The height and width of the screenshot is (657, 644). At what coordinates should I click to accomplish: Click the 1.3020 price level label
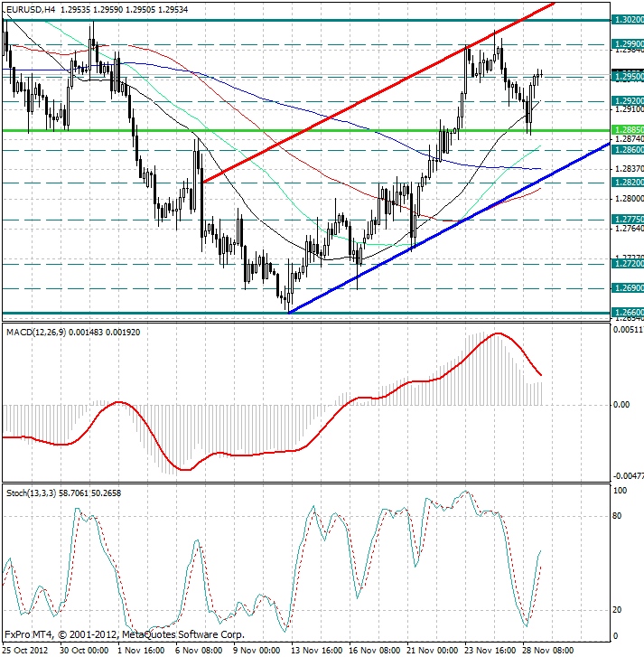pos(627,20)
